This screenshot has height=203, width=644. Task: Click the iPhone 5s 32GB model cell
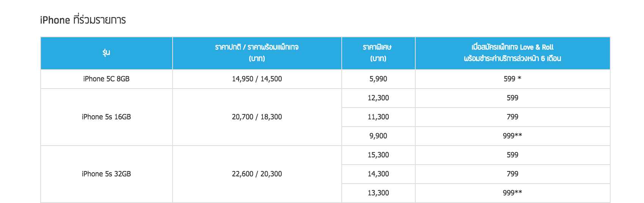106,174
